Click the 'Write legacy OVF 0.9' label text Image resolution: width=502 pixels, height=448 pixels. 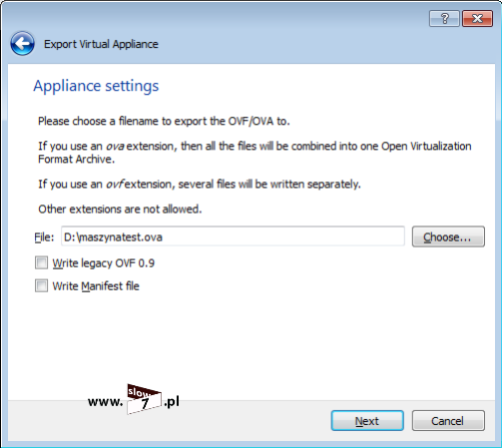104,263
